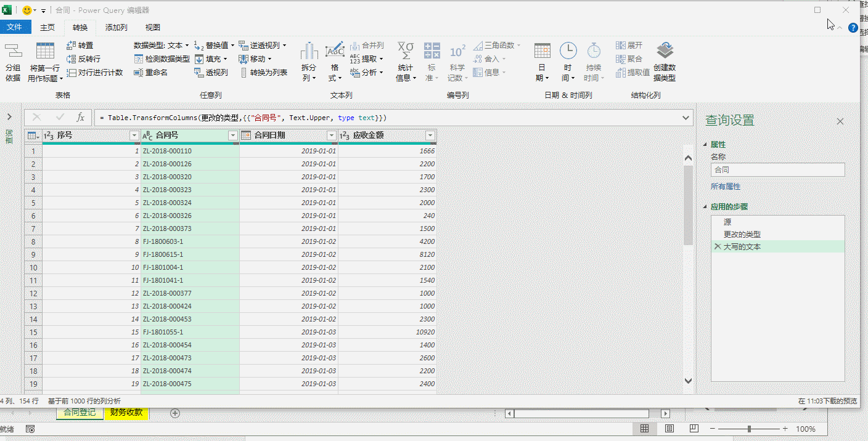Click cell ZL-2018-000110 in 合同号 column
Image resolution: width=868 pixels, height=441 pixels.
click(x=190, y=151)
